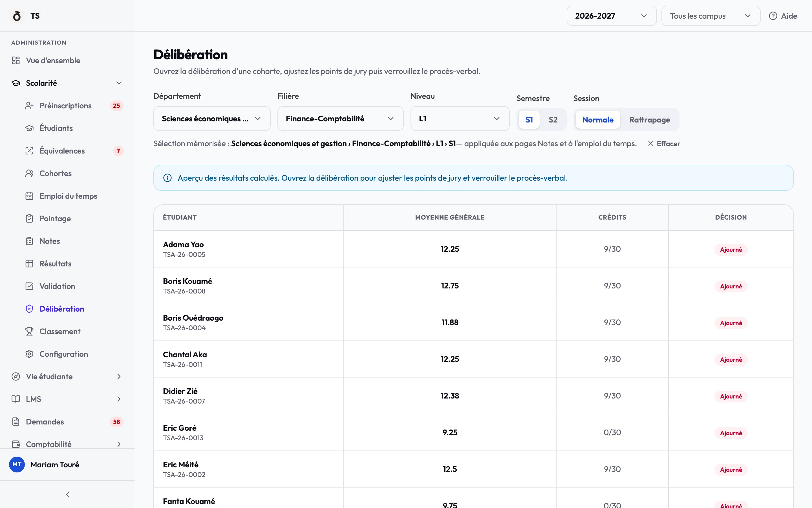The width and height of the screenshot is (812, 508).
Task: Click the Demandes document icon
Action: tap(16, 422)
